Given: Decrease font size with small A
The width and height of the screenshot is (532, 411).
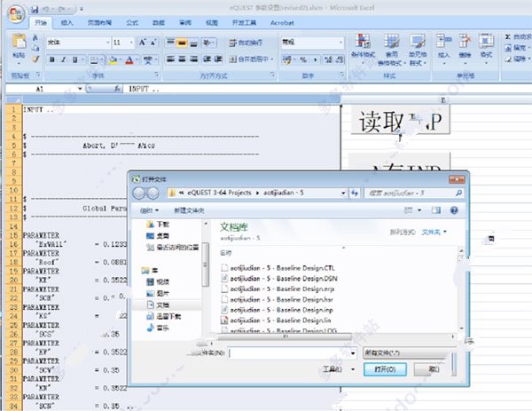Looking at the screenshot, I should pyautogui.click(x=153, y=43).
